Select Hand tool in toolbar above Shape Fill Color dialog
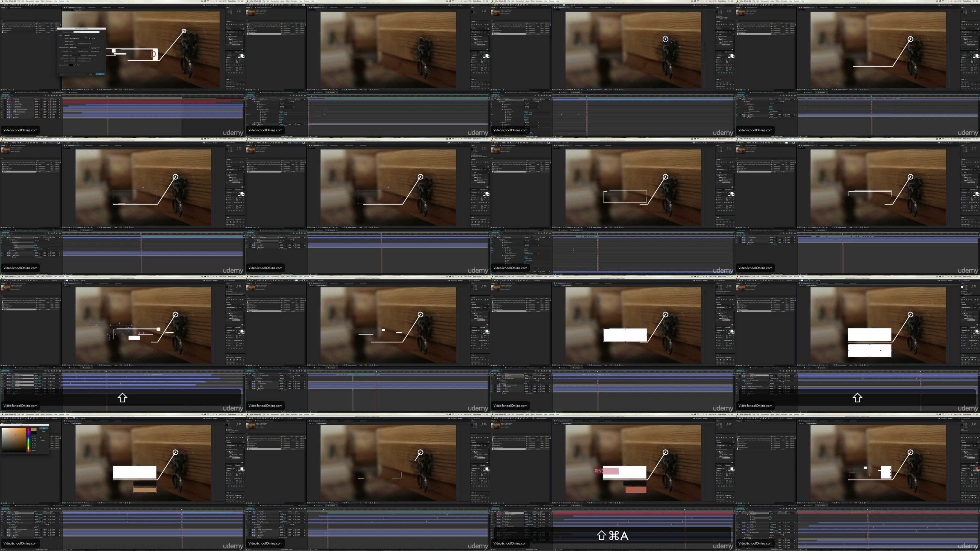Viewport: 980px width, 551px height. click(5, 418)
